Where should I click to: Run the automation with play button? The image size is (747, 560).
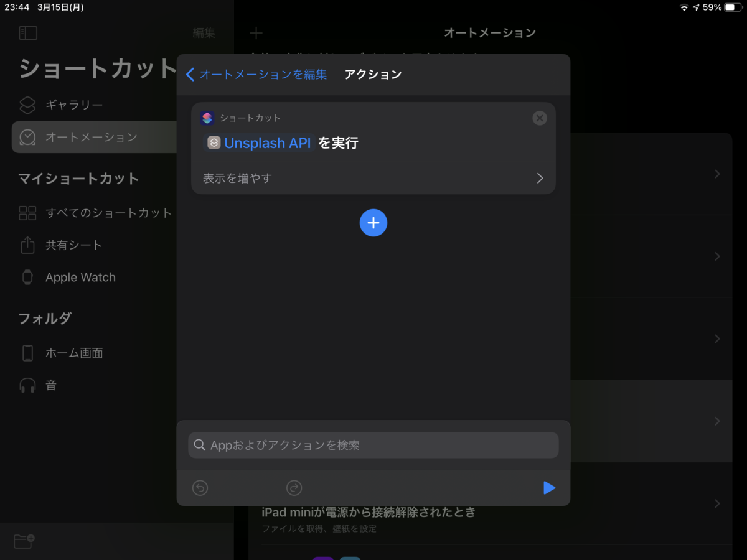548,488
